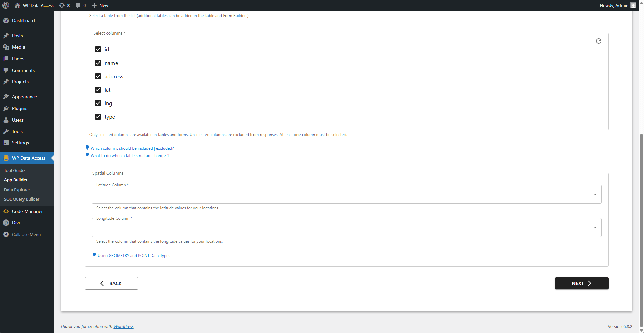This screenshot has height=333, width=644.
Task: Open the WordPress logo menu
Action: click(x=5, y=5)
